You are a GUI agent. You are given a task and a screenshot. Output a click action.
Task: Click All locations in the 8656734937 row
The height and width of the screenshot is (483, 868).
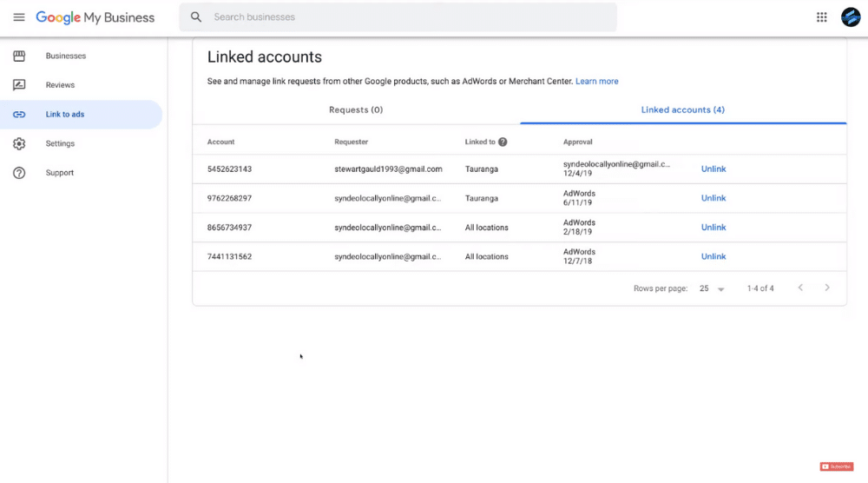click(486, 227)
